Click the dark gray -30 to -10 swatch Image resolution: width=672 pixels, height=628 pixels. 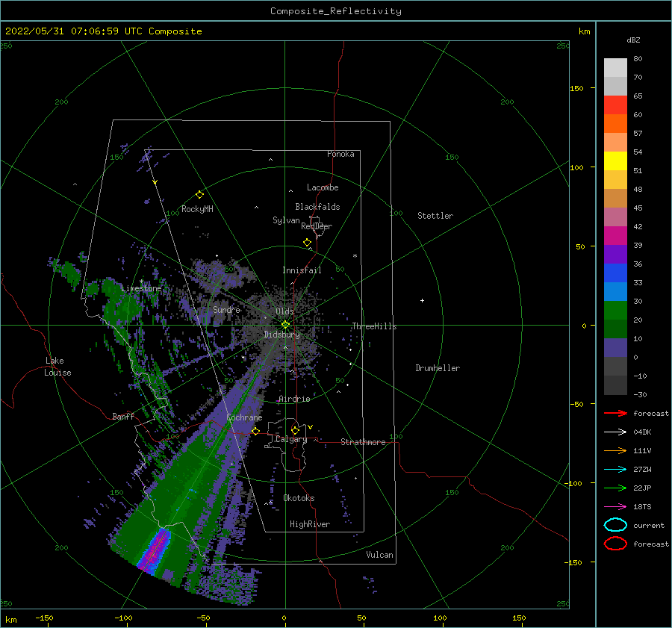pos(615,385)
